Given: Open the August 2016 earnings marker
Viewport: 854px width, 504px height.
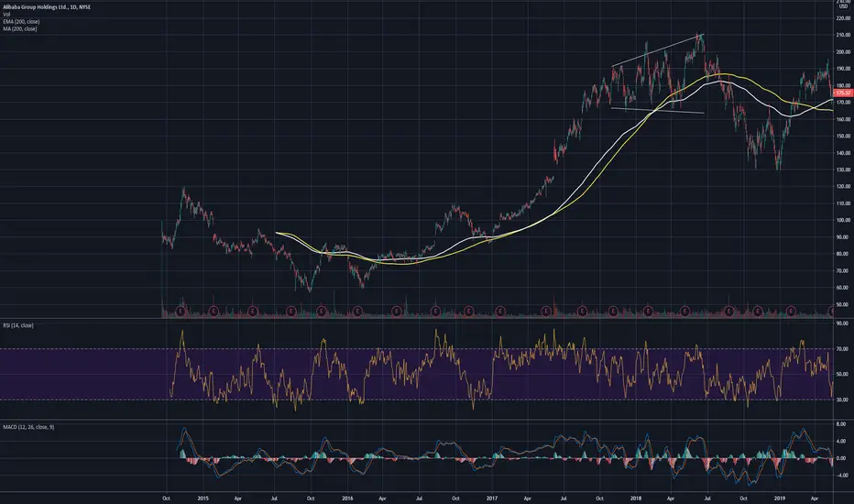Looking at the screenshot, I should pos(435,312).
